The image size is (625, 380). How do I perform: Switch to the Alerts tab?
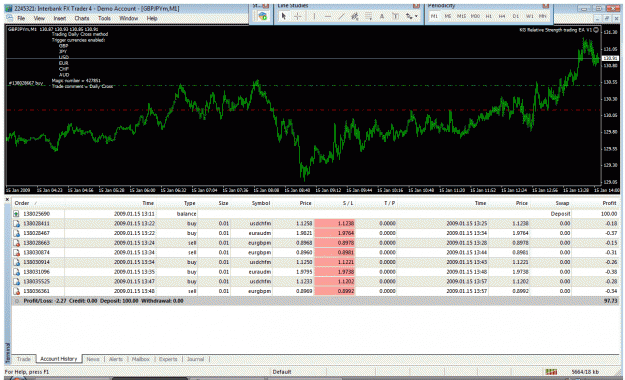coord(116,359)
